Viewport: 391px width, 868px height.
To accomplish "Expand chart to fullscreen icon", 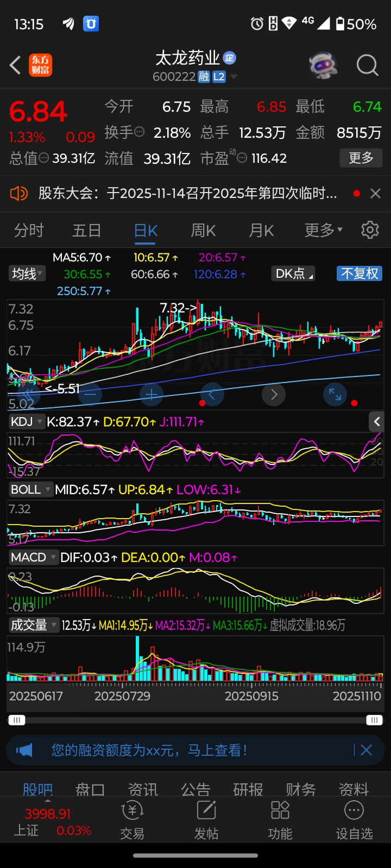I will coord(335,394).
